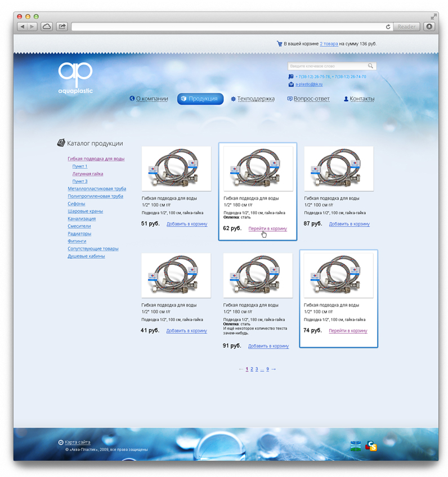Select Сифоны in the product catalog

(77, 204)
